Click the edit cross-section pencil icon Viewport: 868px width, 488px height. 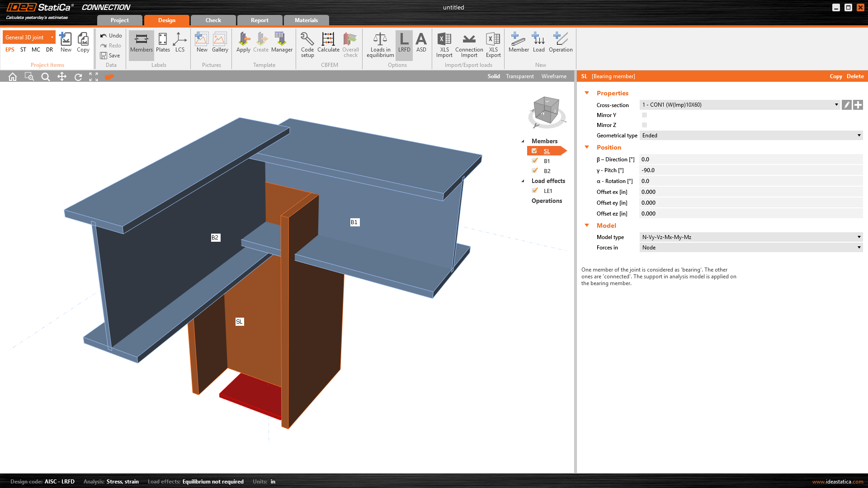pyautogui.click(x=847, y=105)
